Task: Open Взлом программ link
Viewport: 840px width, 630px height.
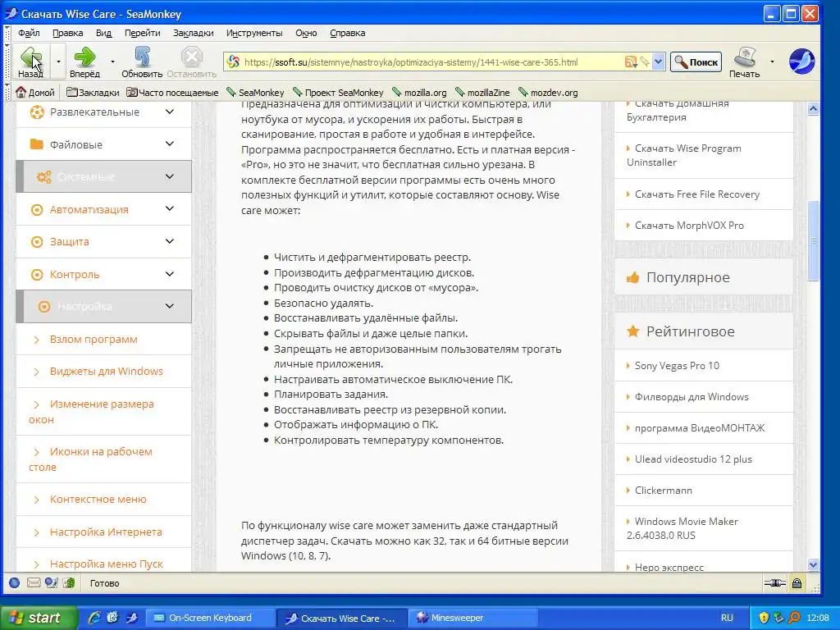Action: (x=94, y=339)
